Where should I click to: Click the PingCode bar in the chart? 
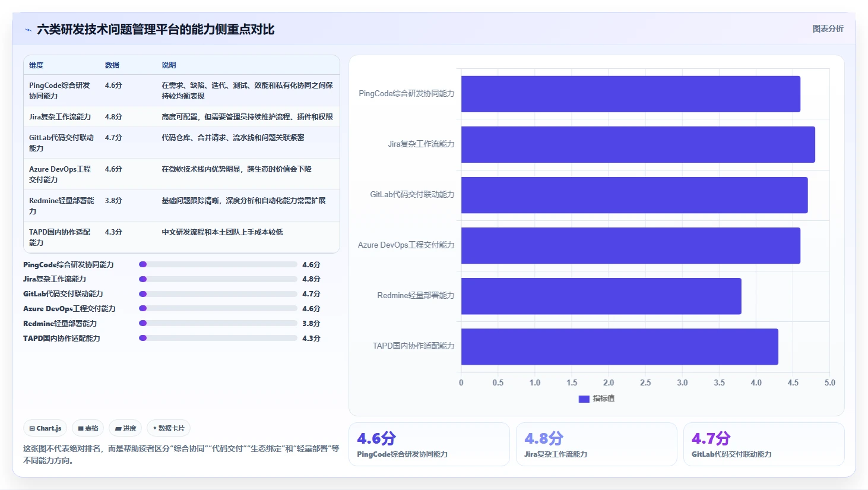[x=631, y=94]
